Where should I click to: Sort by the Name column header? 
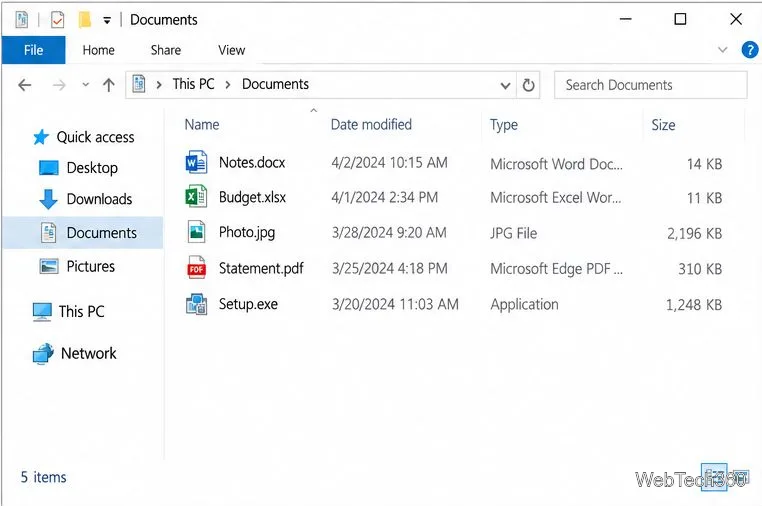[202, 125]
